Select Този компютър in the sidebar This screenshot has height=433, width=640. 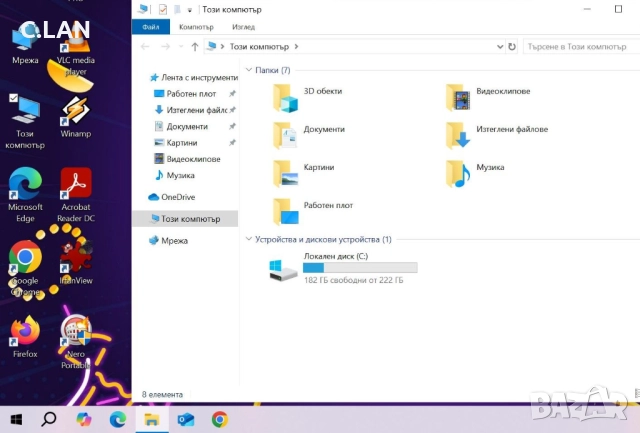click(185, 219)
